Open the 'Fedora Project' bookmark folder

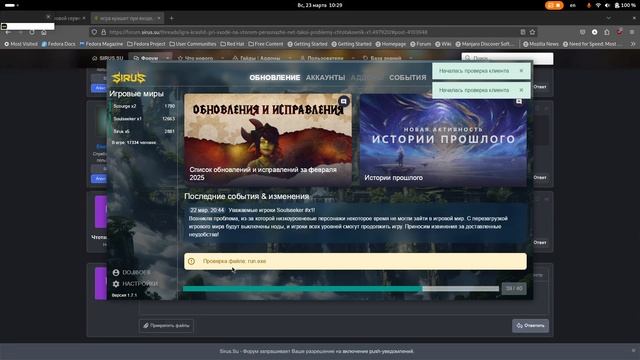pos(147,44)
